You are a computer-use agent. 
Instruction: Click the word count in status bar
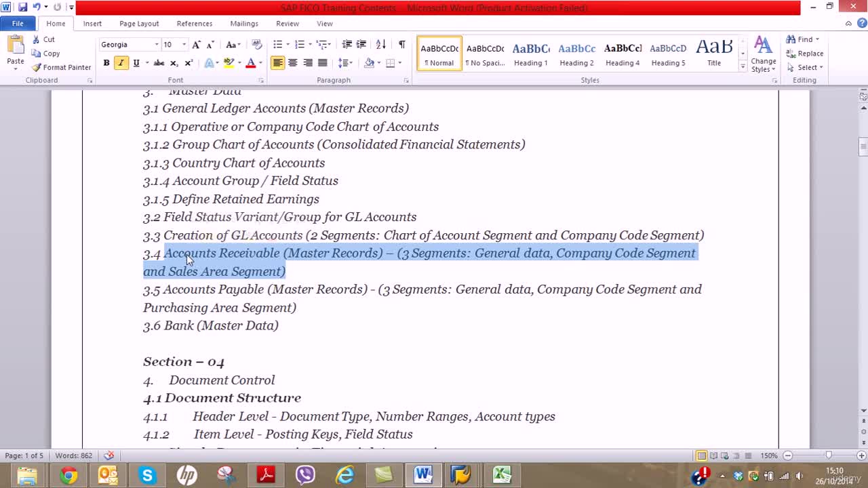coord(73,455)
